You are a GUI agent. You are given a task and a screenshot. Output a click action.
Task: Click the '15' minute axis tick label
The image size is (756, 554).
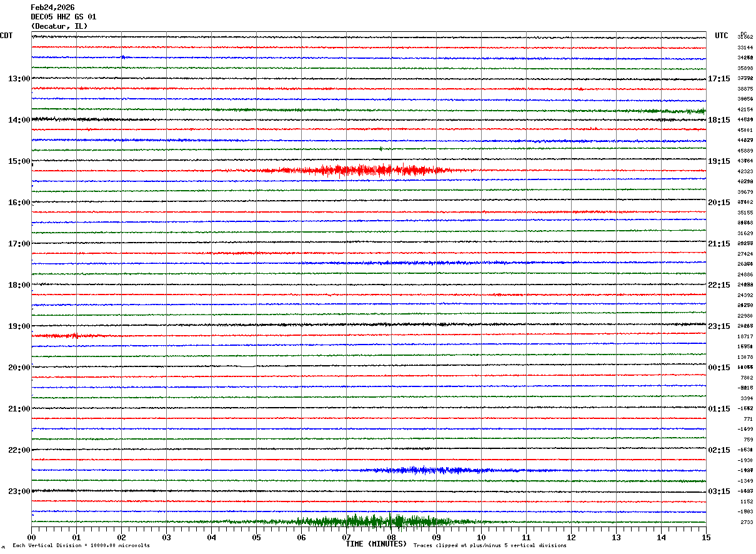click(x=706, y=537)
